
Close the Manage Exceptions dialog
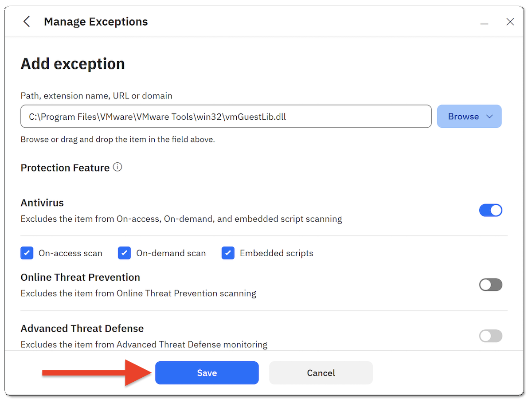(510, 21)
